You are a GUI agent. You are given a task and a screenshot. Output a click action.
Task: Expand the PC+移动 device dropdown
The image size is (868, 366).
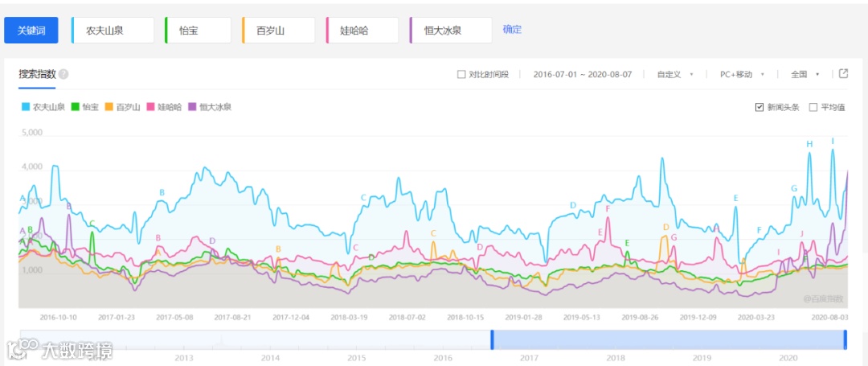click(x=742, y=74)
